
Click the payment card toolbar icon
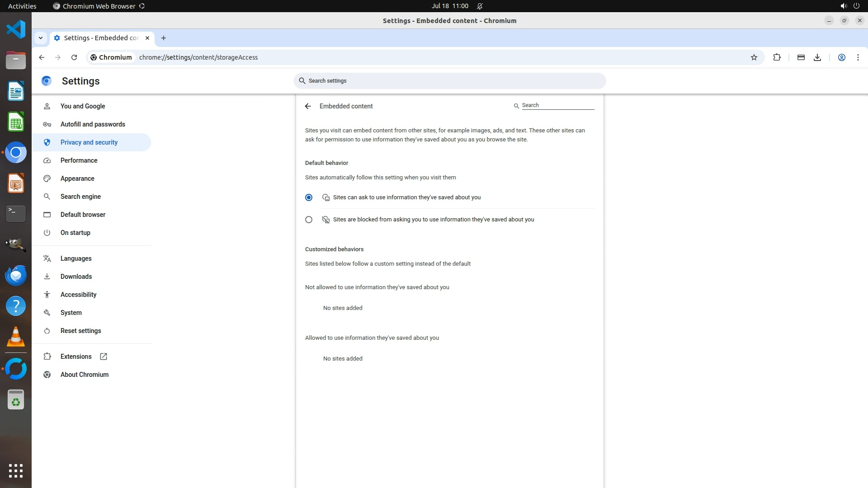[801, 57]
